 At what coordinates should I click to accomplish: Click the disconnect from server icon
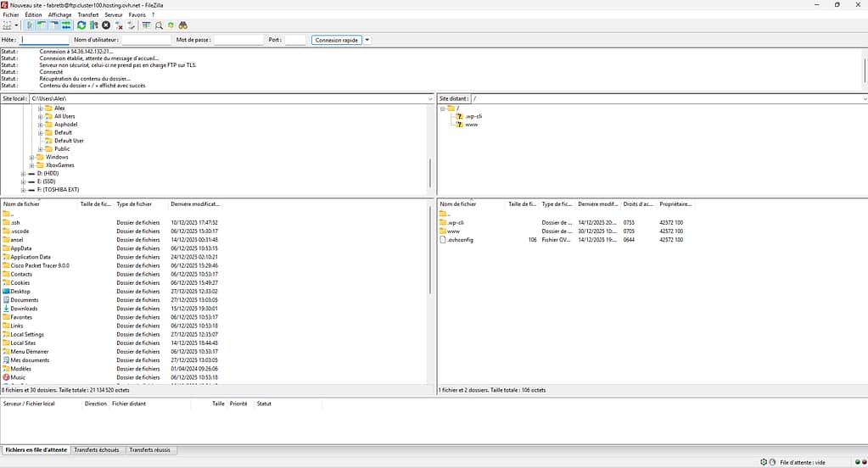pos(119,25)
